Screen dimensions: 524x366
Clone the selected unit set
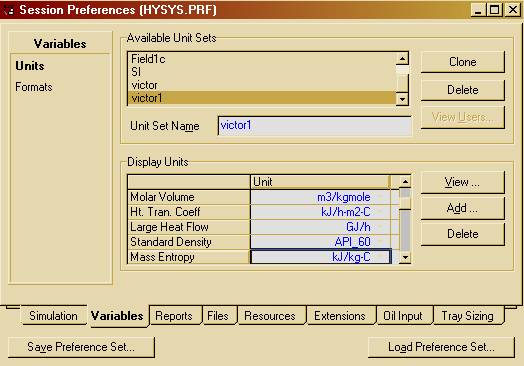[463, 62]
